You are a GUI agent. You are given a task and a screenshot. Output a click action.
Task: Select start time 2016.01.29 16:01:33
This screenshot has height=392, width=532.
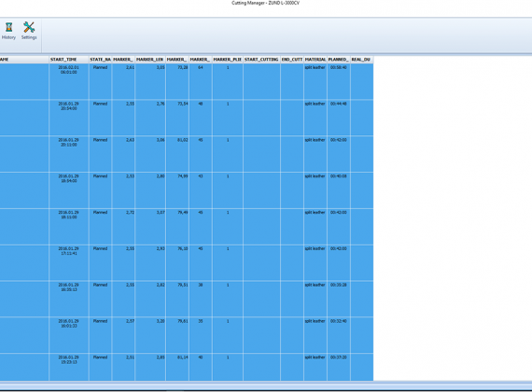point(68,324)
